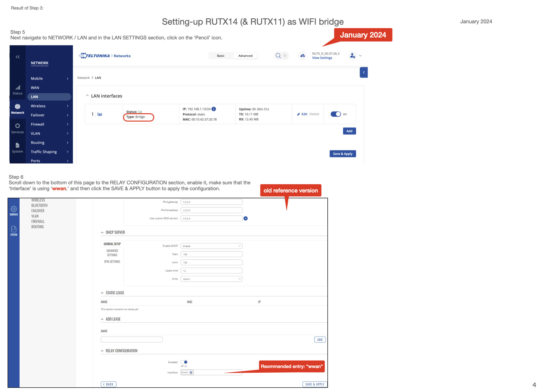The width and height of the screenshot is (542, 392).
Task: Expand the Ports submenu
Action: (50, 161)
